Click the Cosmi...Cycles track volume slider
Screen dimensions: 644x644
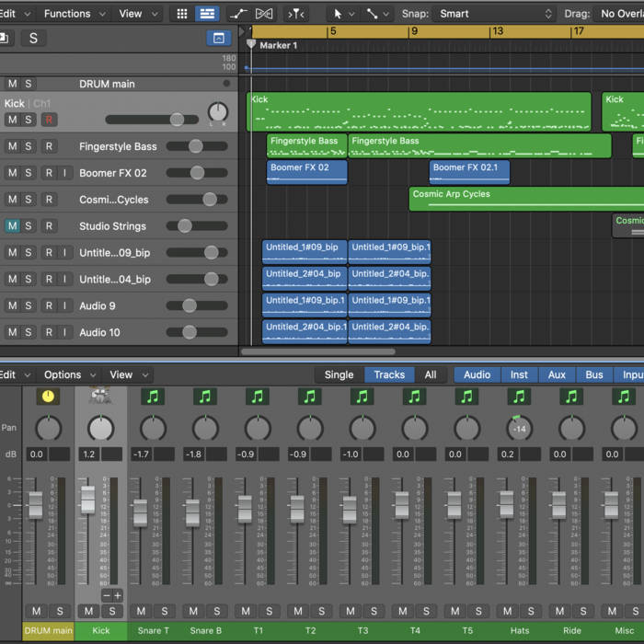point(209,200)
